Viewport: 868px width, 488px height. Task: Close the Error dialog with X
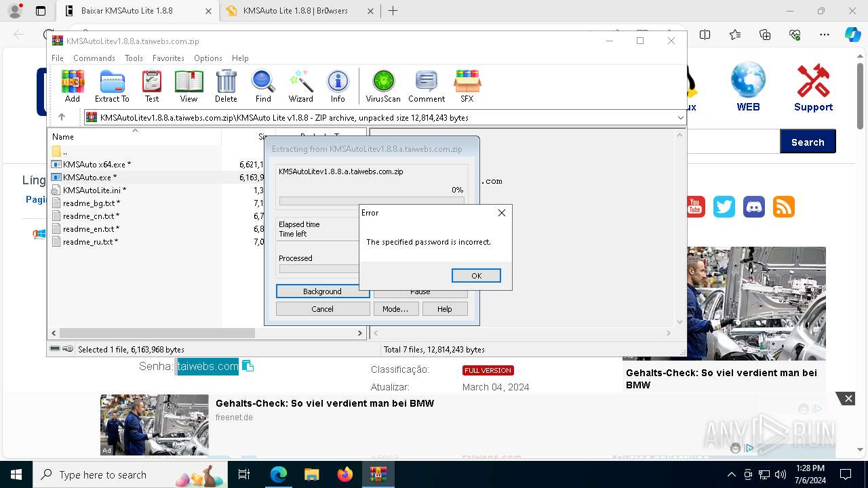click(502, 213)
